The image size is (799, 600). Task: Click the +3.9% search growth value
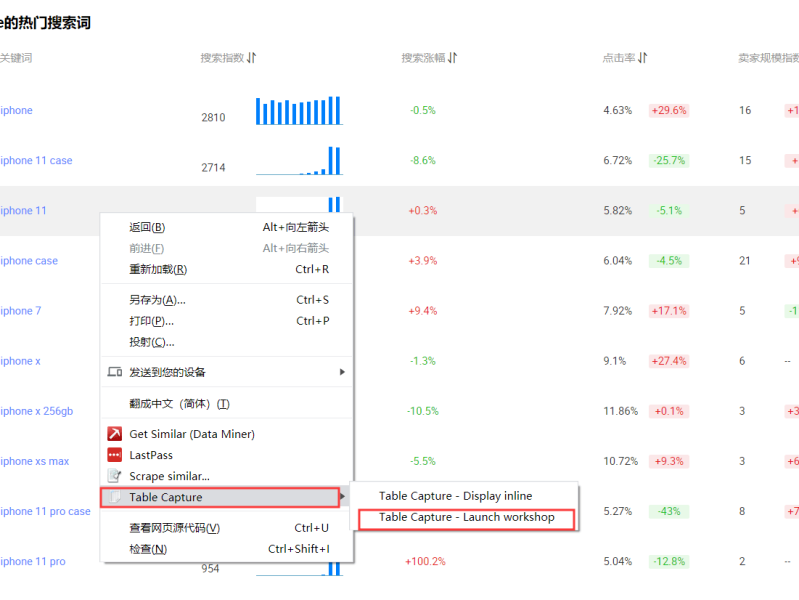(422, 261)
